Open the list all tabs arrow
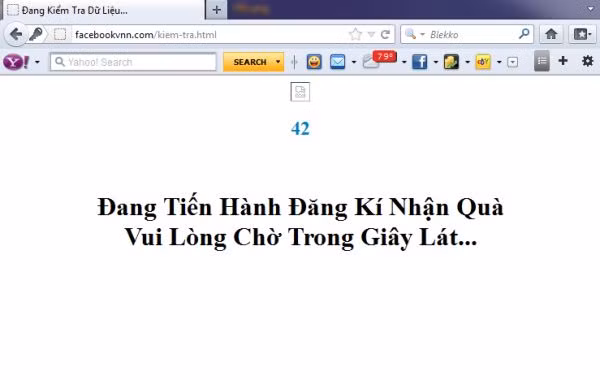This screenshot has width=600, height=380. point(591,8)
